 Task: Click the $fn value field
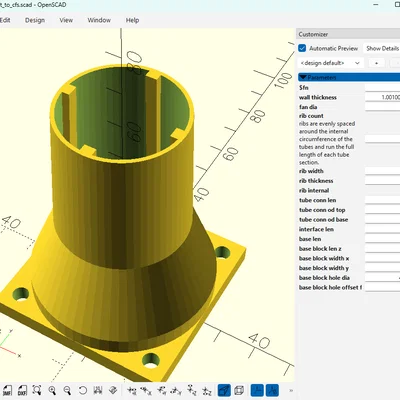tap(382, 88)
